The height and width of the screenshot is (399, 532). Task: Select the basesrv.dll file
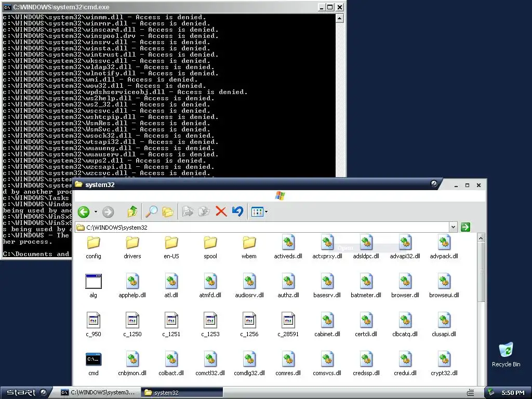click(327, 286)
